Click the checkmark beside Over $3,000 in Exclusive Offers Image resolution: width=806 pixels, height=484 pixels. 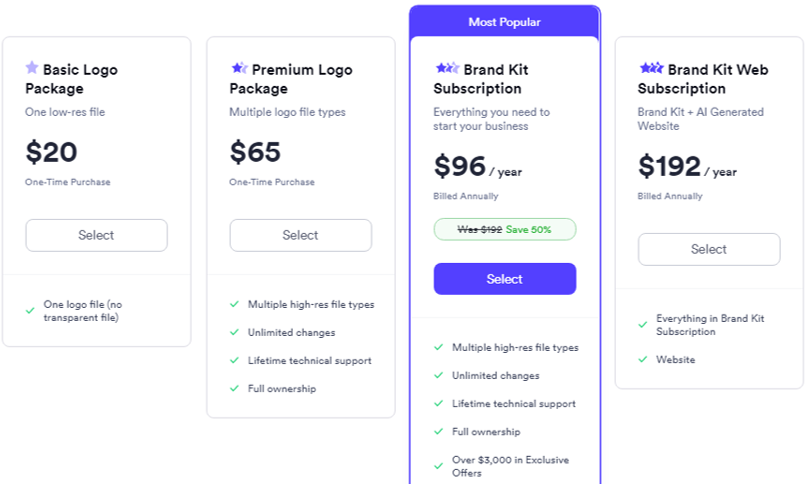438,467
